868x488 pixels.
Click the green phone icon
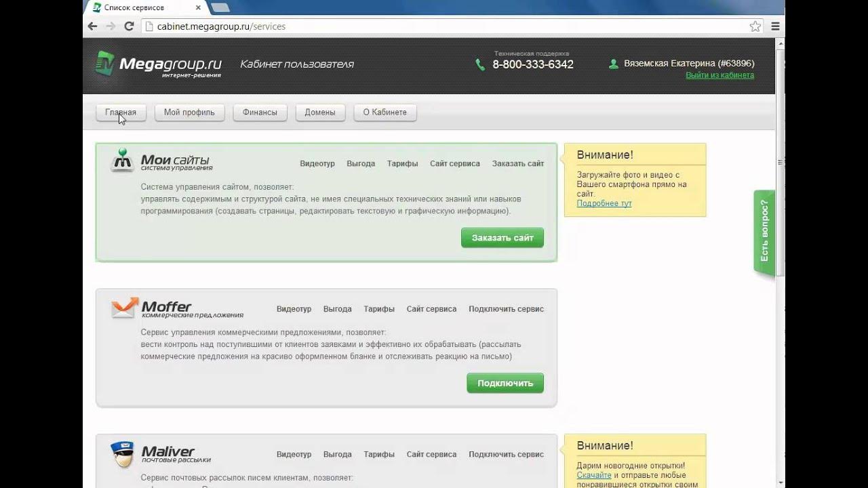point(480,65)
